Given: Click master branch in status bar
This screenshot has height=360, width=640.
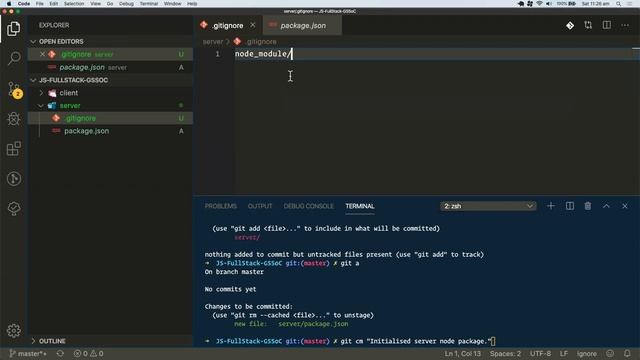Looking at the screenshot, I should click(28, 353).
